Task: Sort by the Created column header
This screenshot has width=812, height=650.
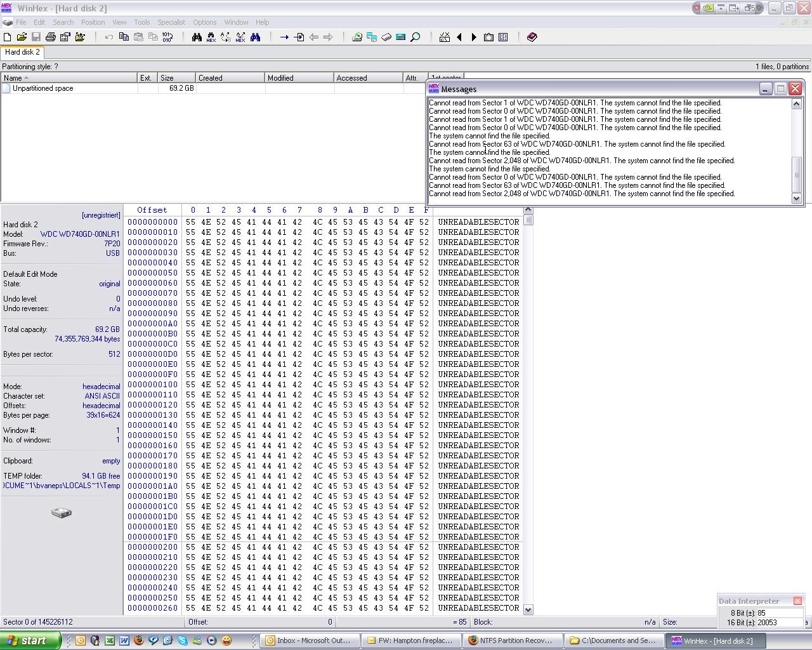Action: click(x=230, y=77)
